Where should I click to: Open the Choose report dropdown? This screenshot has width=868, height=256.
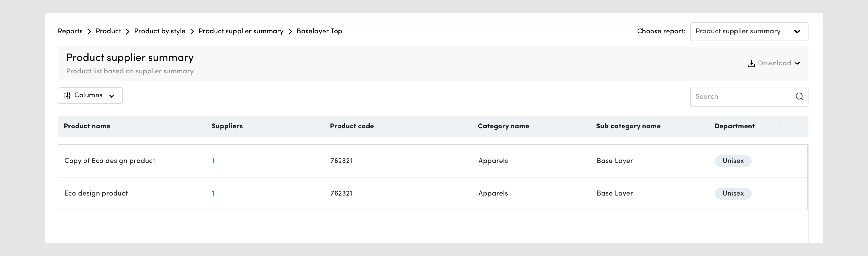(749, 32)
